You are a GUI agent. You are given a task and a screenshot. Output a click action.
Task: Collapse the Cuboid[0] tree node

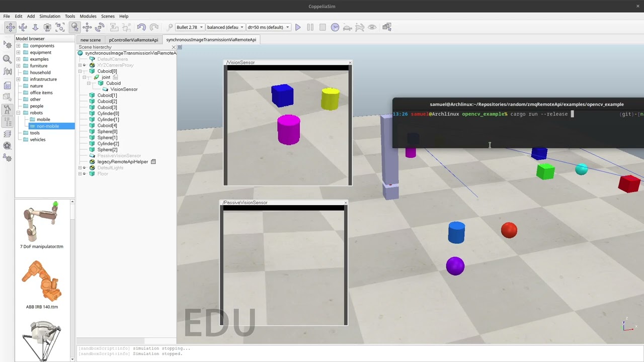80,71
